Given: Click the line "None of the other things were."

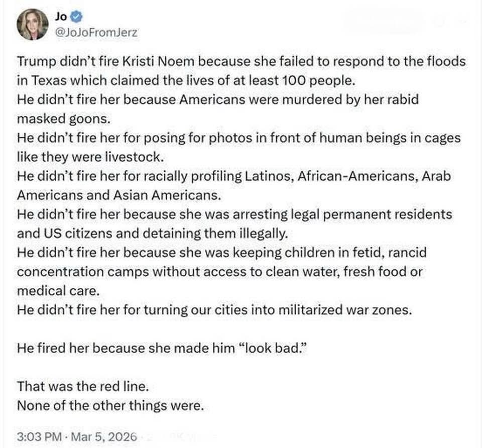Looking at the screenshot, I should point(110,406).
